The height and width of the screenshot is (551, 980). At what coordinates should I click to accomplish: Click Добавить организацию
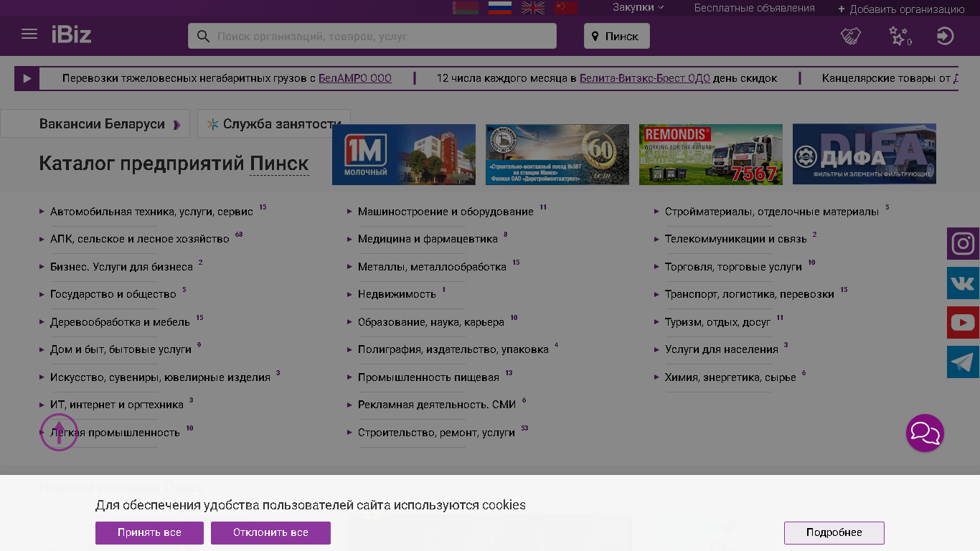click(x=901, y=9)
